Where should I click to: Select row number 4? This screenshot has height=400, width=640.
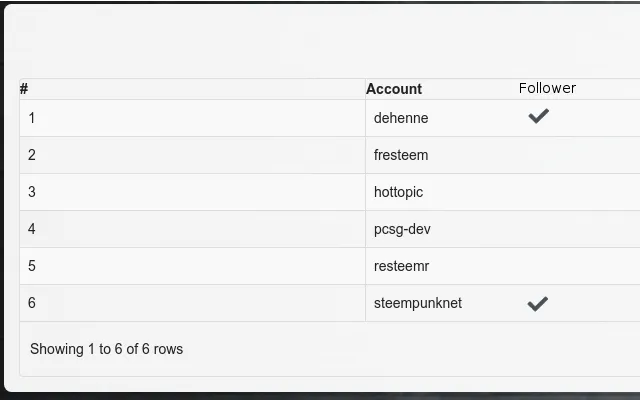[31, 229]
